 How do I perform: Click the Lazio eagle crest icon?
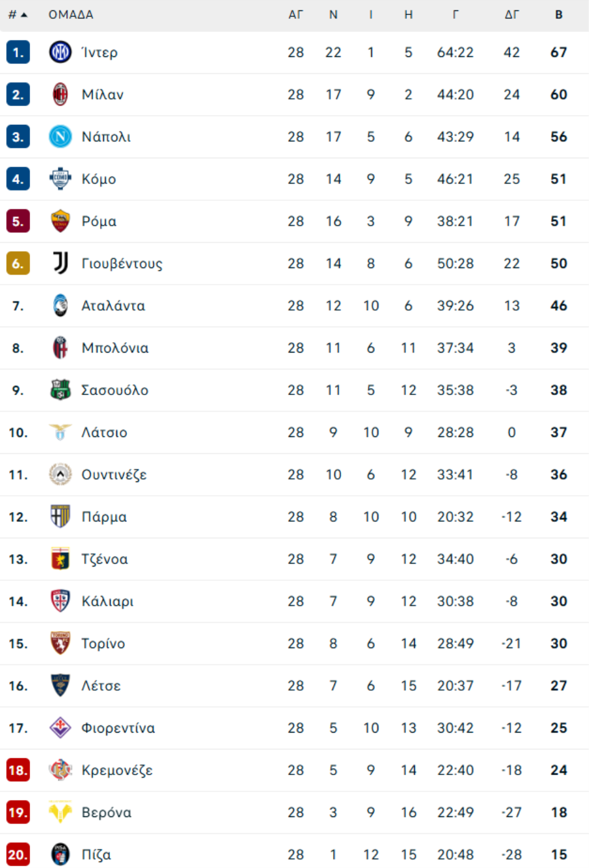click(x=60, y=432)
